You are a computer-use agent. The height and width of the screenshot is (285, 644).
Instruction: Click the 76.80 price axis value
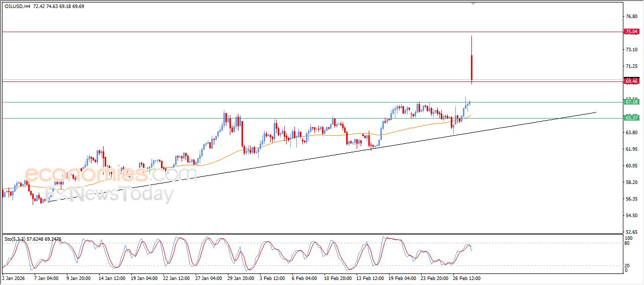coord(631,17)
